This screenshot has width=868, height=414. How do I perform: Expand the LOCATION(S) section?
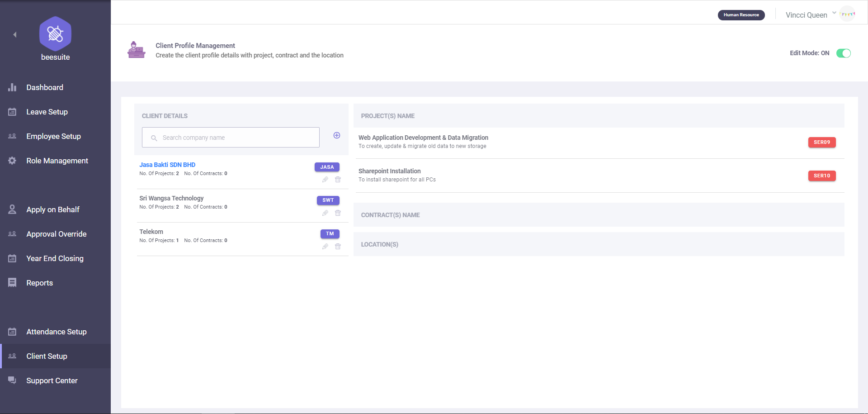pyautogui.click(x=599, y=244)
